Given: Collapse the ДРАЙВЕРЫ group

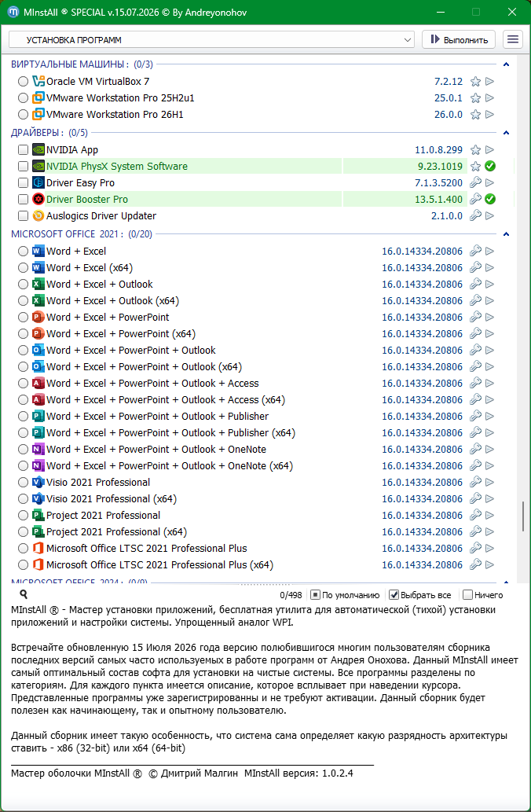Looking at the screenshot, I should tap(506, 133).
